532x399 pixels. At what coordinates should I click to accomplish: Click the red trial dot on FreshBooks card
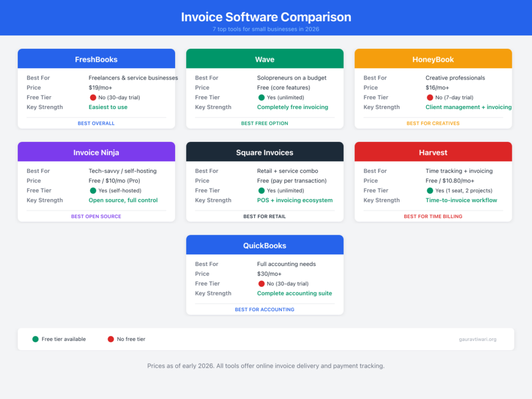93,97
